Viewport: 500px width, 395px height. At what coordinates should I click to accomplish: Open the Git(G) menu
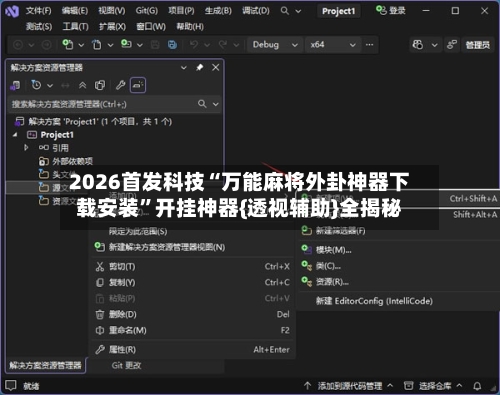click(147, 11)
